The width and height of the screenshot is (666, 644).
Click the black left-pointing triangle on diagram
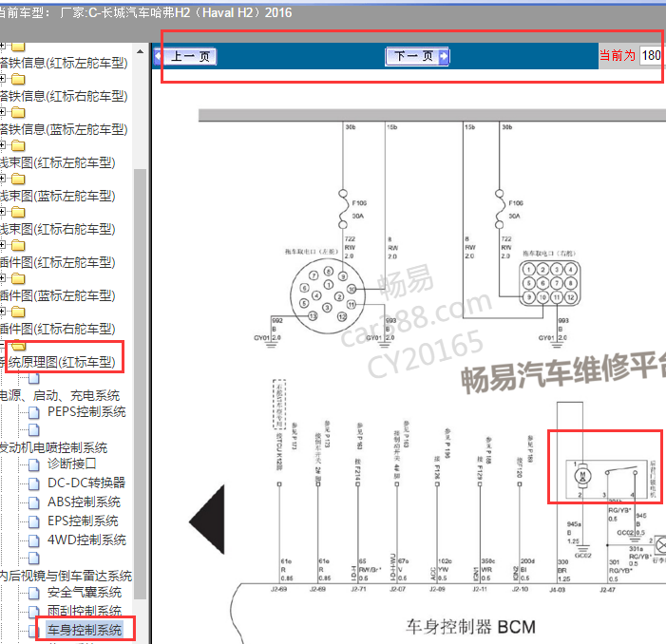click(x=208, y=520)
